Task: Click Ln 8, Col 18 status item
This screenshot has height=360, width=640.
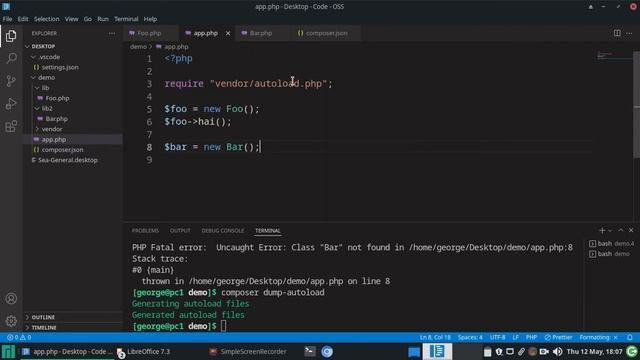Action: point(435,338)
